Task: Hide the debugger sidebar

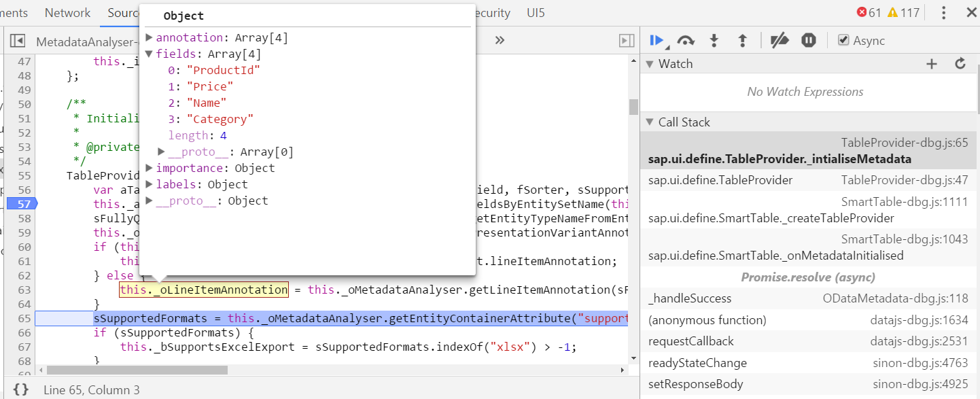Action: [627, 41]
